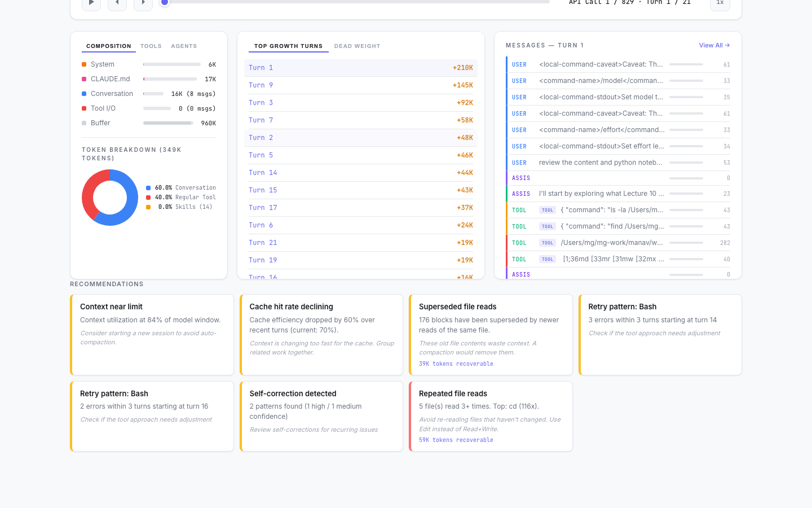Click the Regular Tool legend entry

point(181,198)
